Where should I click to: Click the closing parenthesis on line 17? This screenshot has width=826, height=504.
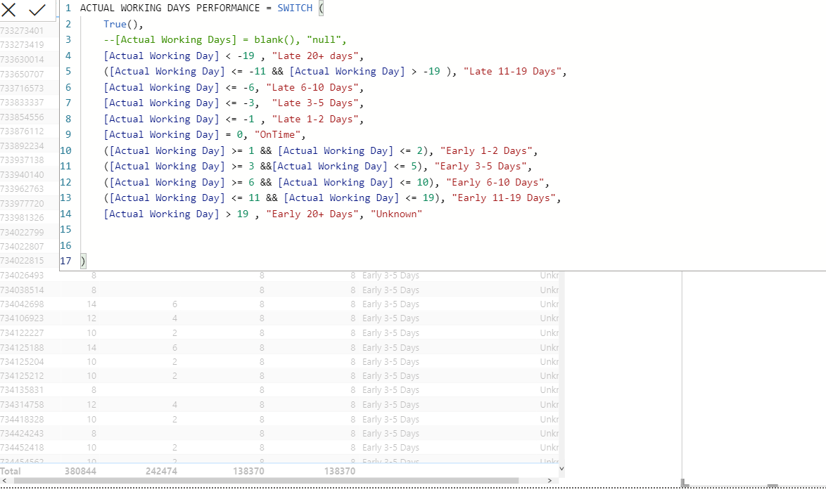coord(83,261)
